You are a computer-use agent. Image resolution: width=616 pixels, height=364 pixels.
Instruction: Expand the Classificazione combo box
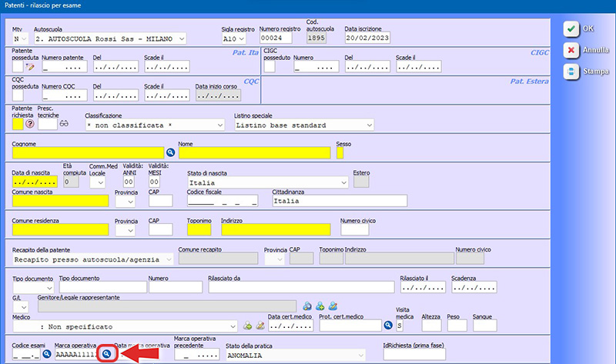(219, 125)
